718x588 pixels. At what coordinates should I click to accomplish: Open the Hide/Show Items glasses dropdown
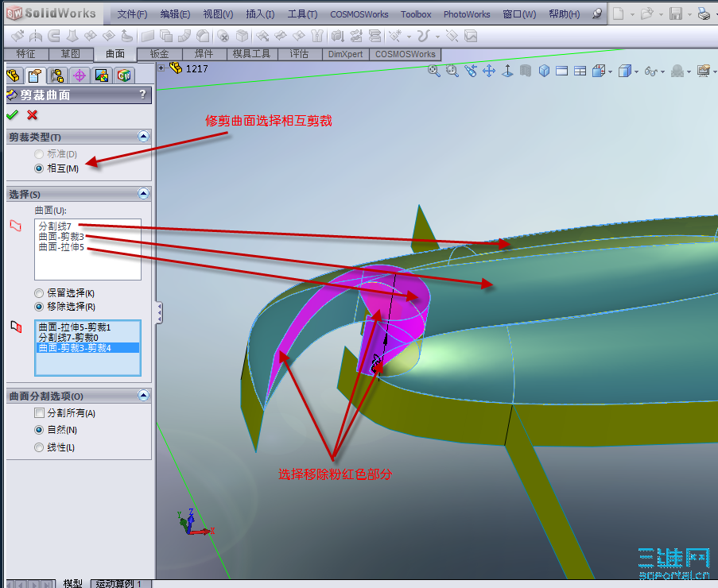662,72
